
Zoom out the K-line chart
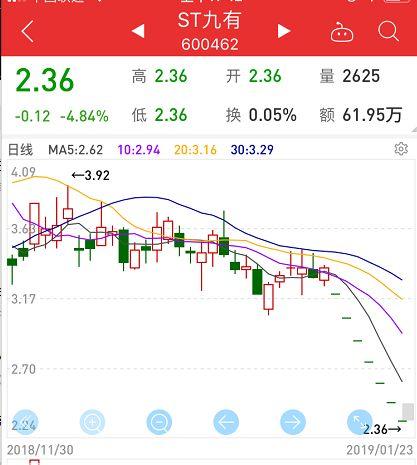pos(159,422)
